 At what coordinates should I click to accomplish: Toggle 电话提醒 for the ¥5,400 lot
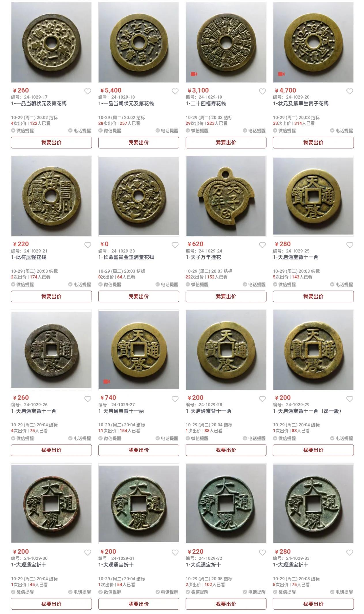pyautogui.click(x=167, y=131)
